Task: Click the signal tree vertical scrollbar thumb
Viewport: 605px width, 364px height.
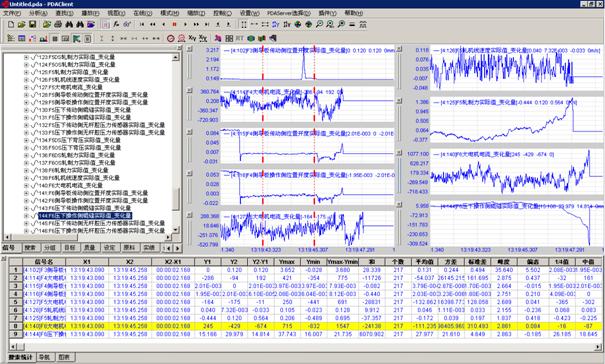Action: tap(176, 199)
